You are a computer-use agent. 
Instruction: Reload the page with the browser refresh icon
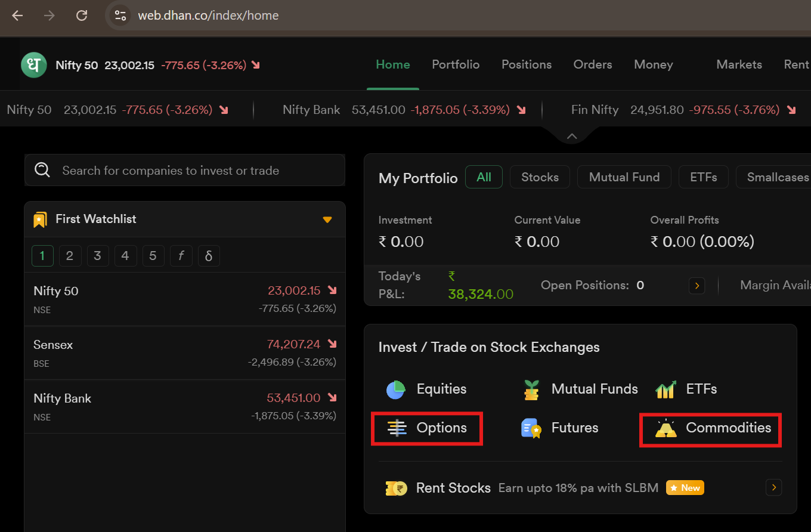coord(82,16)
